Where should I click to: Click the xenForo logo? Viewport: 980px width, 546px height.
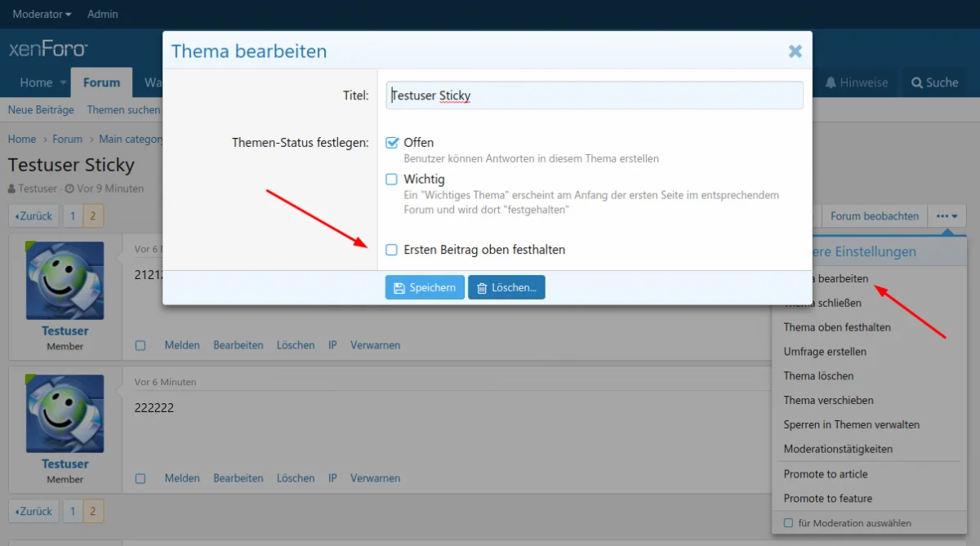point(48,49)
